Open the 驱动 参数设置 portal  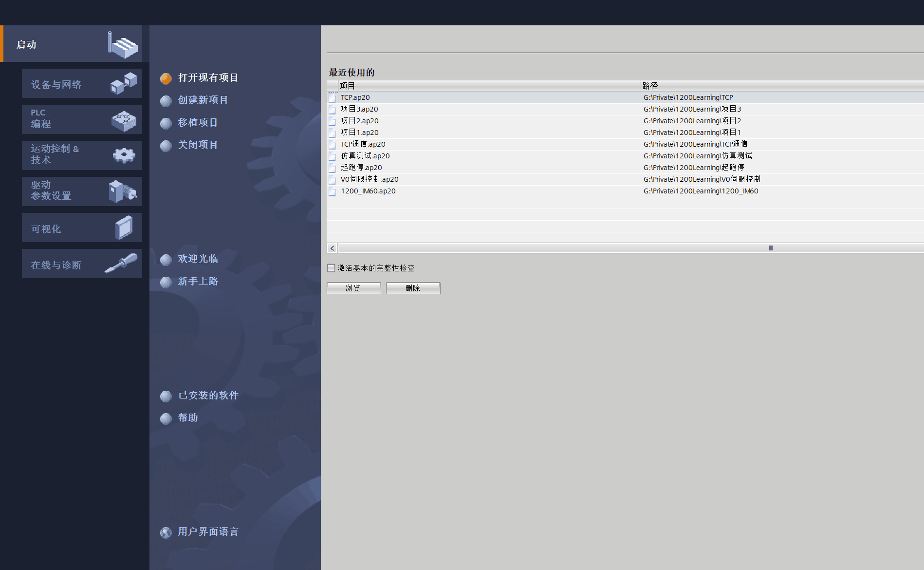click(82, 191)
